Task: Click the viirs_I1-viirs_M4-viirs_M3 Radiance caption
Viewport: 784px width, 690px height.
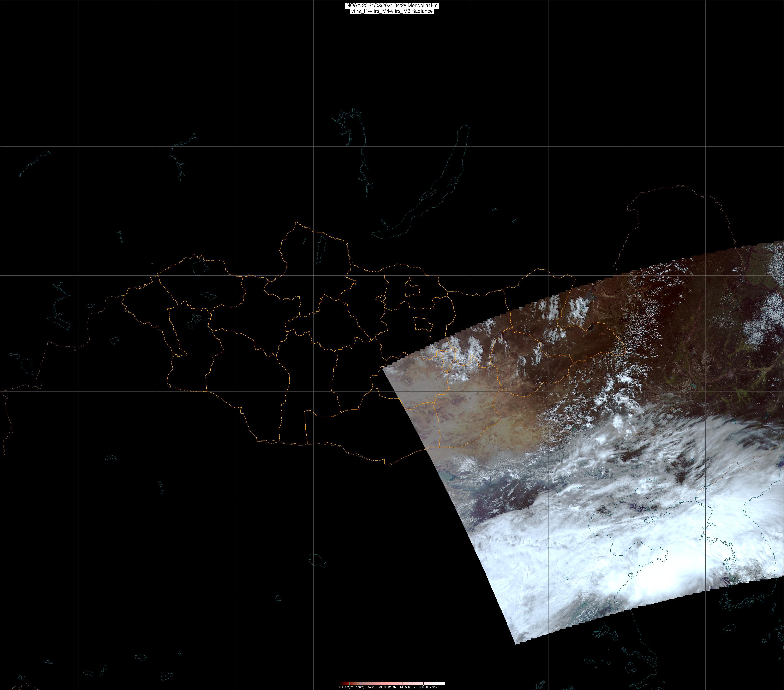Action: click(392, 11)
